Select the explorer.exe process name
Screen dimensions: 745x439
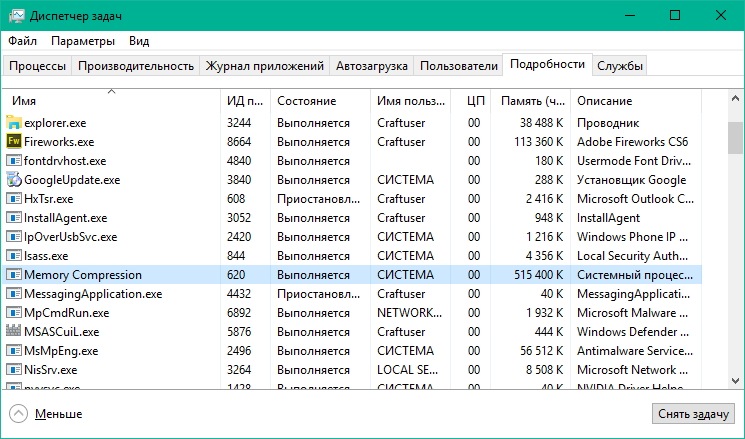pyautogui.click(x=55, y=123)
